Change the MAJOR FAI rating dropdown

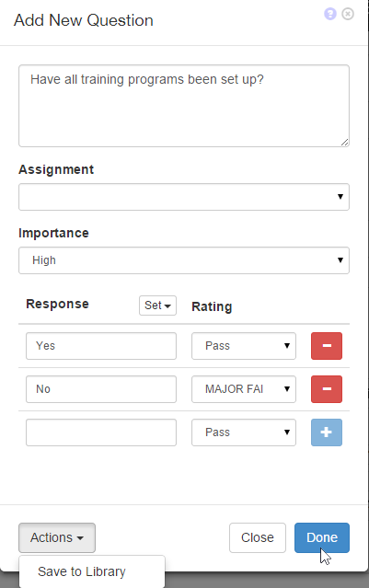coord(244,389)
